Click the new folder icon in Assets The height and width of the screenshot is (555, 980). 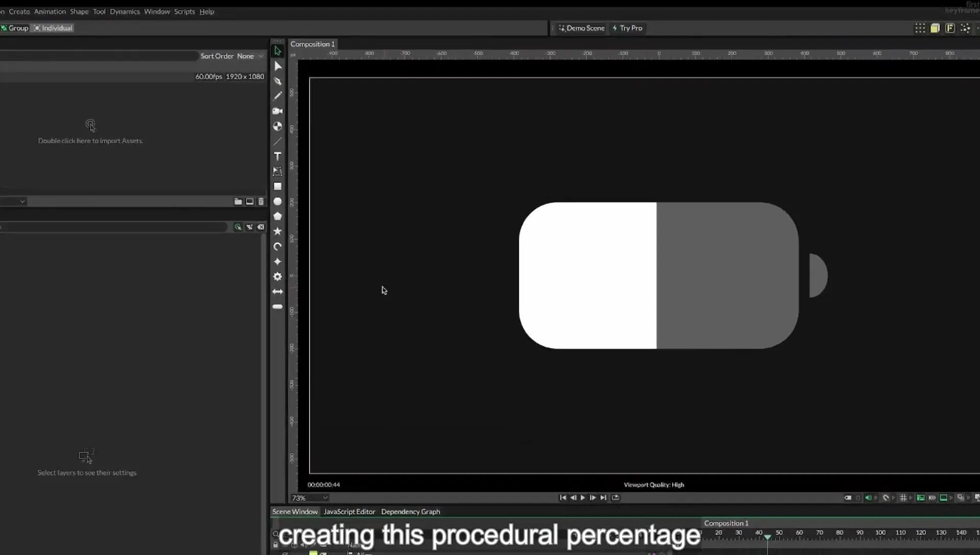pyautogui.click(x=238, y=201)
